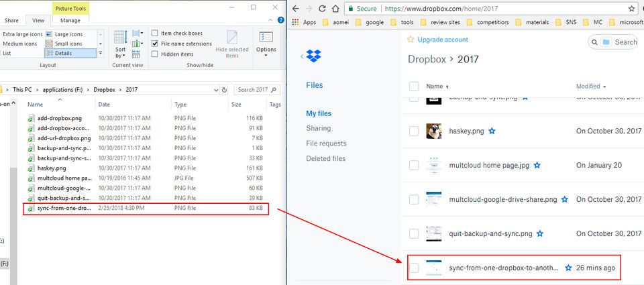Star multcloud home page.jpg
Image resolution: width=644 pixels, height=285 pixels.
(x=537, y=165)
